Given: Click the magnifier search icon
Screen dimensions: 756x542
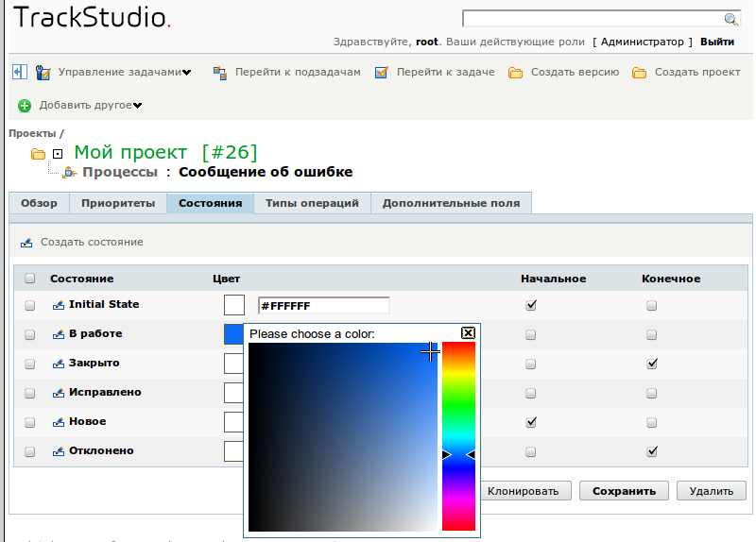Looking at the screenshot, I should click(730, 19).
